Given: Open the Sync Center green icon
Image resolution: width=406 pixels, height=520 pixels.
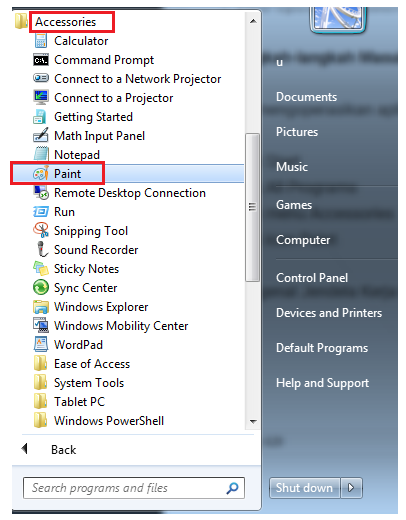Looking at the screenshot, I should pyautogui.click(x=41, y=287).
